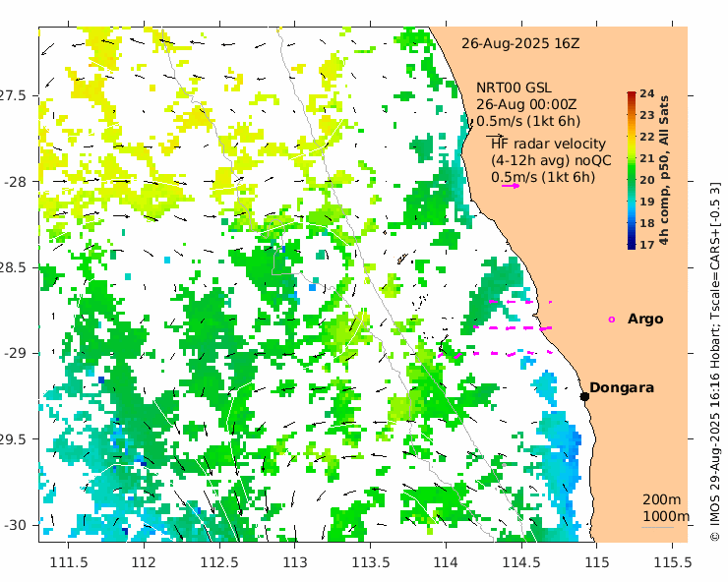This screenshot has height=582, width=728.
Task: Click the magenta HF radar legend arrow
Action: pyautogui.click(x=511, y=186)
